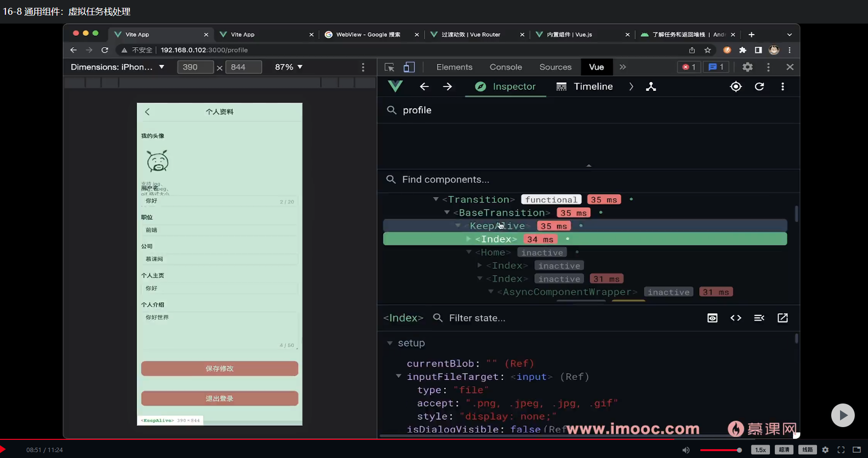Screen dimensions: 868x458
Task: Activate the select component in page target icon
Action: [x=736, y=86]
